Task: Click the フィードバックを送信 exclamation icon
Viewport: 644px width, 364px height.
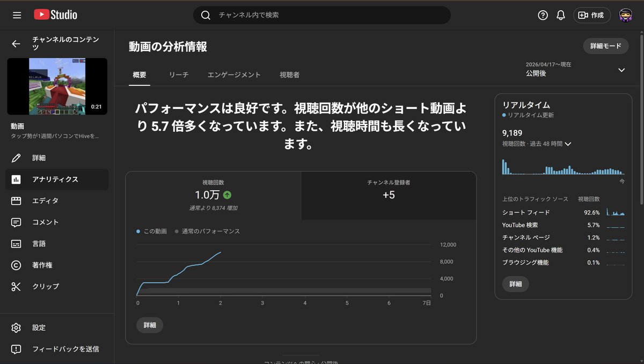Action: pyautogui.click(x=16, y=349)
